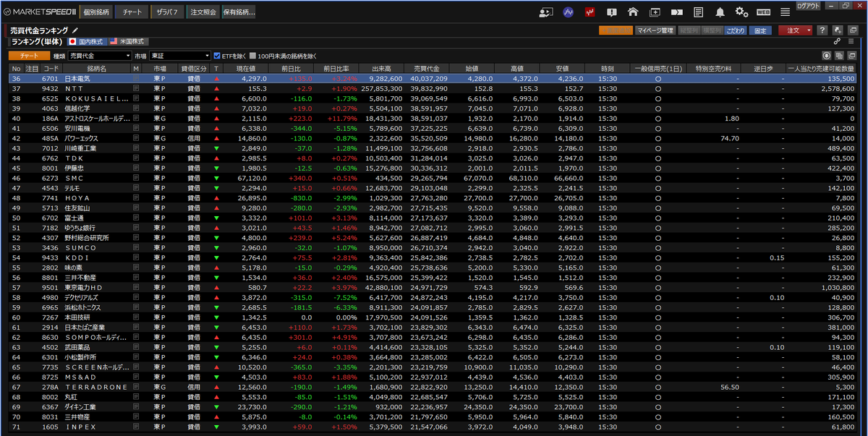The width and height of the screenshot is (868, 436).
Task: Select the ＴＥＲＲＡＤＲＯＮＥ row
Action: pos(434,387)
